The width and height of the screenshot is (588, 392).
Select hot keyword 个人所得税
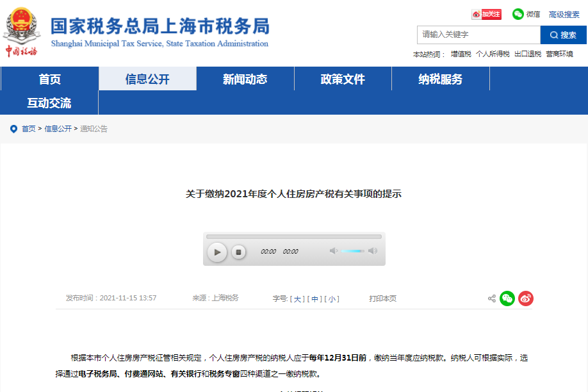pyautogui.click(x=493, y=54)
